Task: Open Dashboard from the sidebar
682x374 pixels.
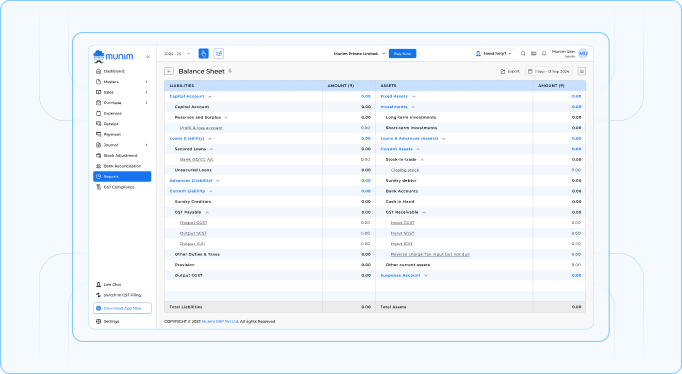Action: [114, 71]
